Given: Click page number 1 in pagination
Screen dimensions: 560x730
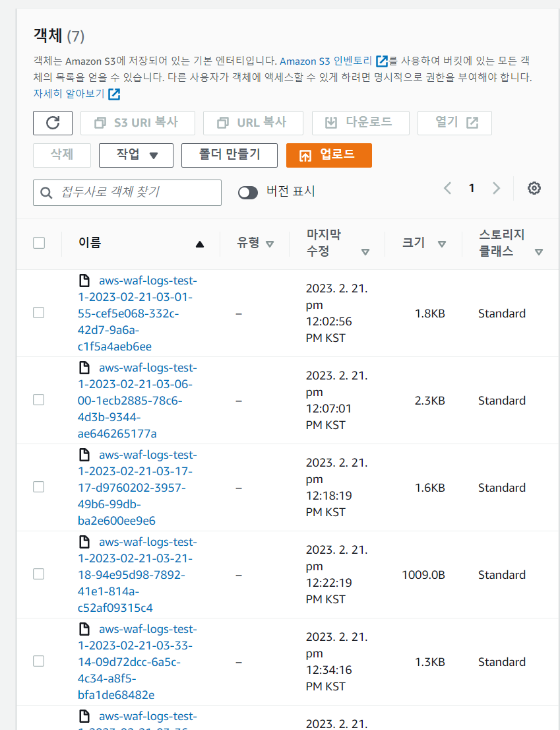Looking at the screenshot, I should point(472,189).
